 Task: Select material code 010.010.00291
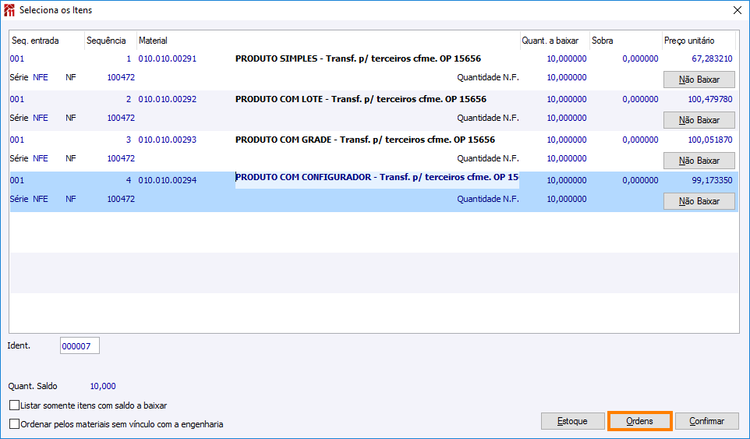pyautogui.click(x=167, y=59)
